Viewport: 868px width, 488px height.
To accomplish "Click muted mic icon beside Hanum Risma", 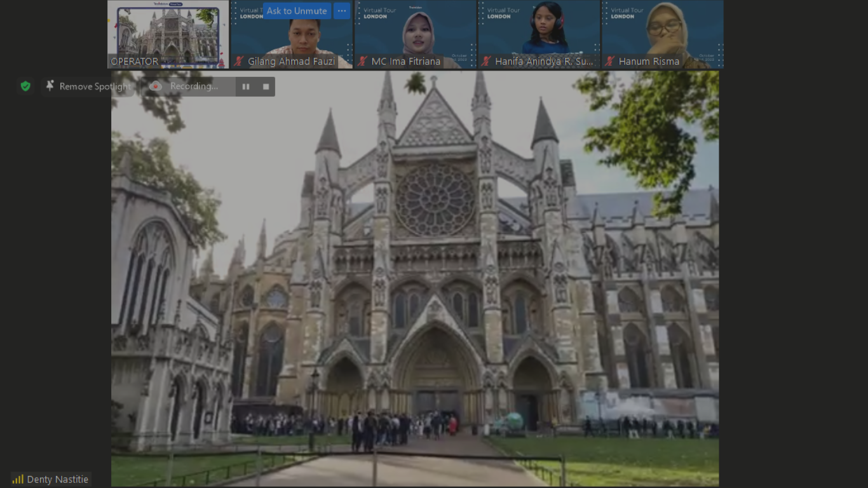I will click(x=610, y=62).
